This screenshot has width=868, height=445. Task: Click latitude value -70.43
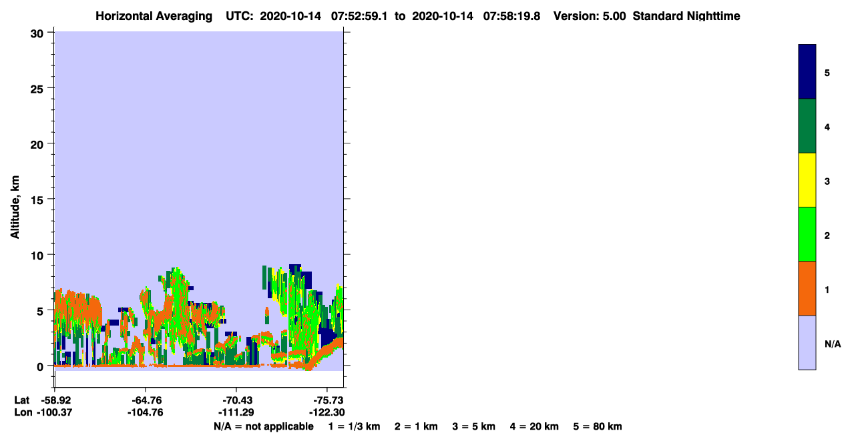237,400
